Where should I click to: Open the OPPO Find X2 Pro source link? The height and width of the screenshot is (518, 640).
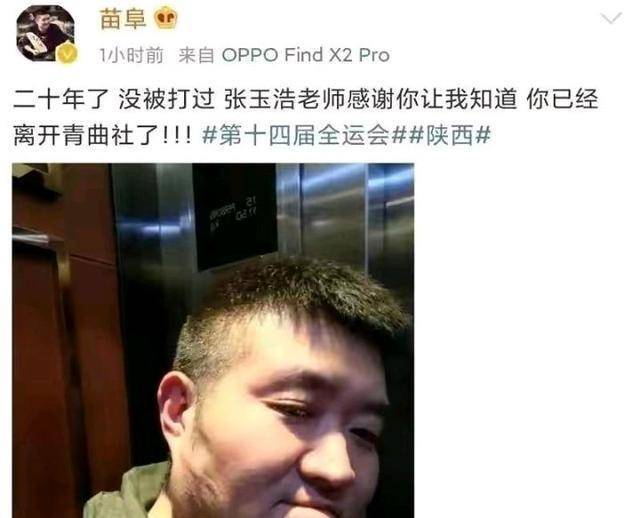(305, 55)
